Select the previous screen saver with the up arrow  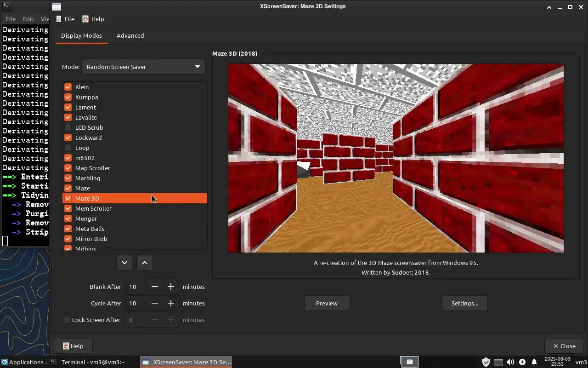pyautogui.click(x=145, y=263)
